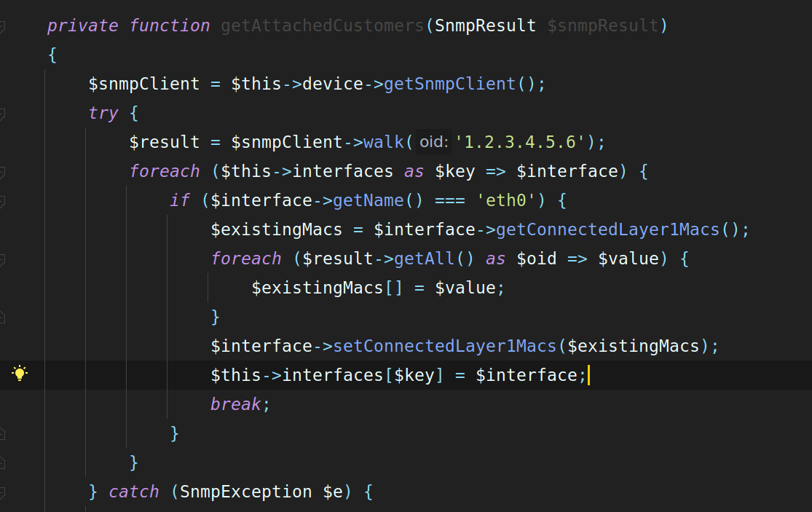812x512 pixels.
Task: Click the yellow lightbulb quick-fix icon
Action: 20,374
